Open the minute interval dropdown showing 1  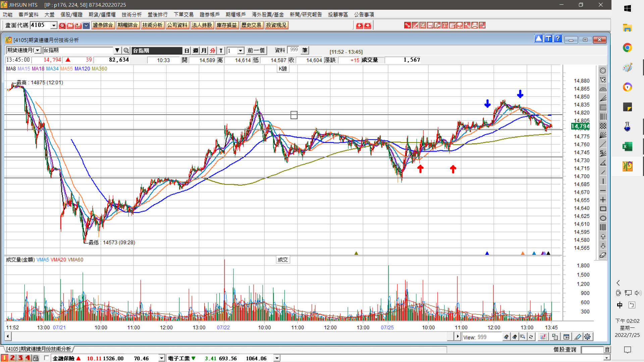(x=240, y=51)
